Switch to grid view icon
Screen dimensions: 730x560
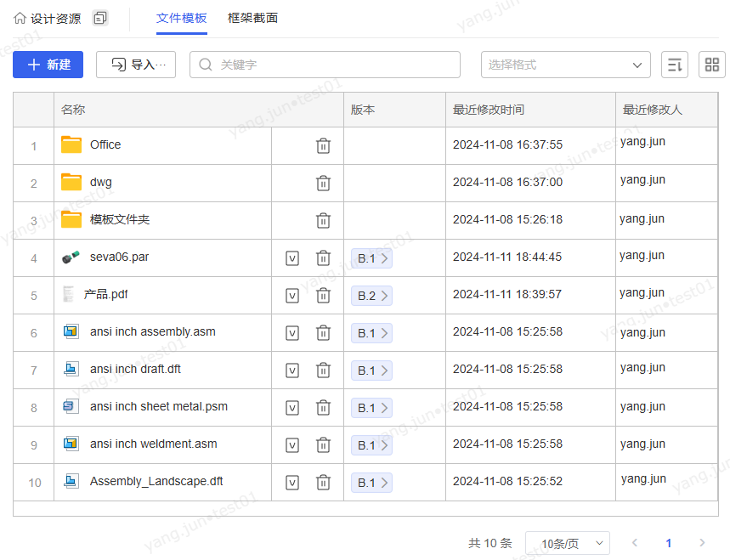click(712, 65)
